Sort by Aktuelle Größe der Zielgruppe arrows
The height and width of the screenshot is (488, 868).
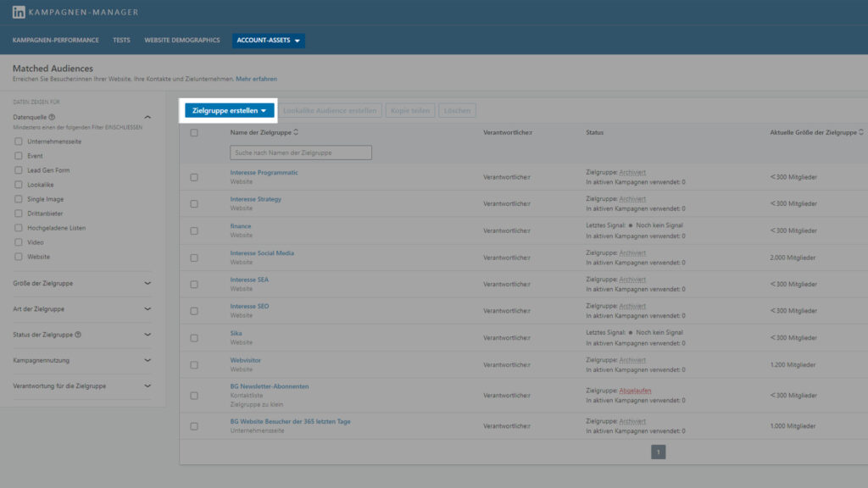[x=861, y=132]
